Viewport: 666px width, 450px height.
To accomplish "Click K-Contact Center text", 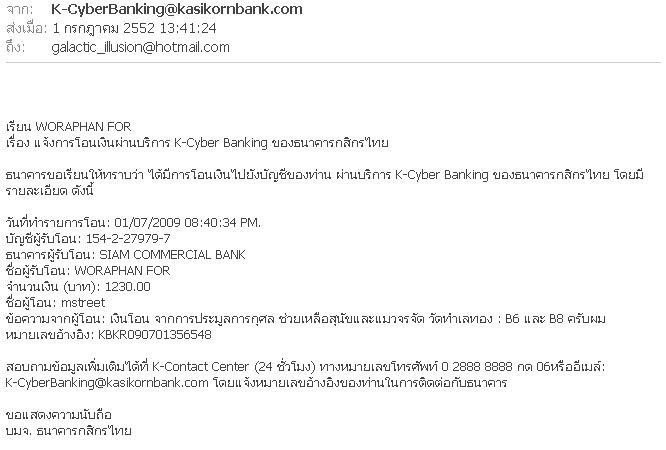I will [x=200, y=367].
